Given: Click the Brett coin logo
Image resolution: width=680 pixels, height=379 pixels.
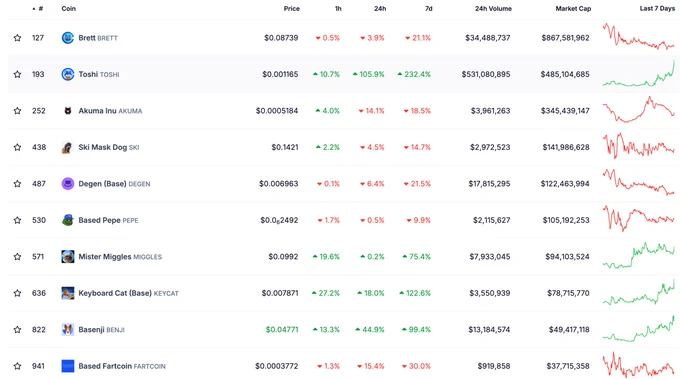Looking at the screenshot, I should 68,38.
